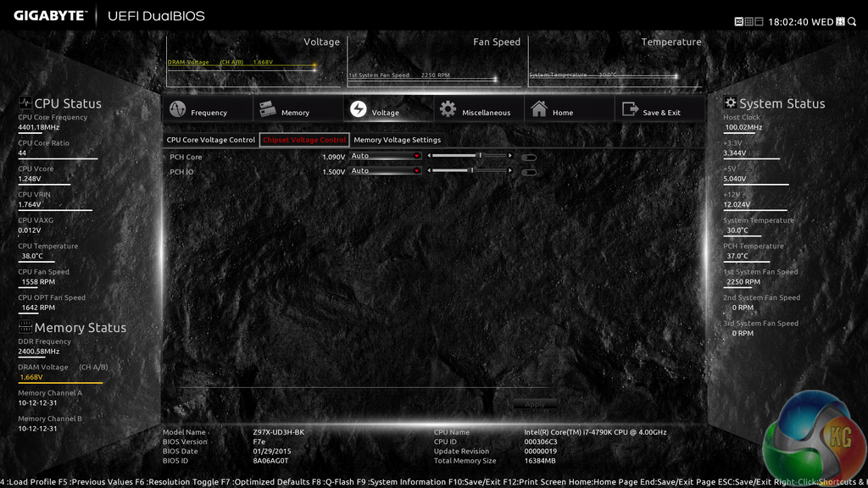Click the Save & Exit door icon
The height and width of the screenshot is (488, 868).
tap(630, 110)
